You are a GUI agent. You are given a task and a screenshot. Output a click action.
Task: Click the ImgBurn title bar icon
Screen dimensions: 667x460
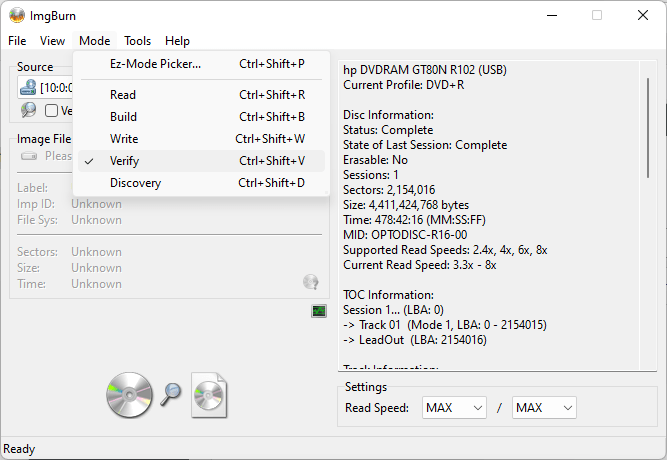pos(17,15)
